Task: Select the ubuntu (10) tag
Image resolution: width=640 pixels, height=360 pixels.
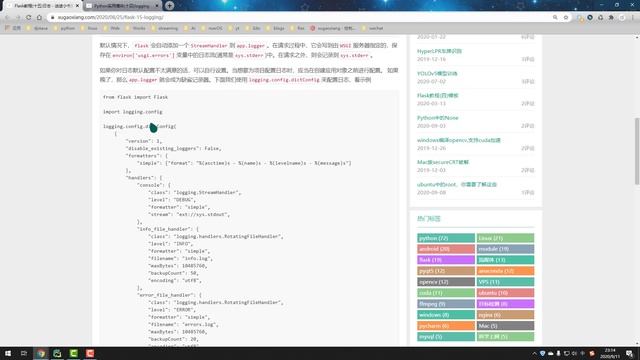Action: tap(505, 293)
